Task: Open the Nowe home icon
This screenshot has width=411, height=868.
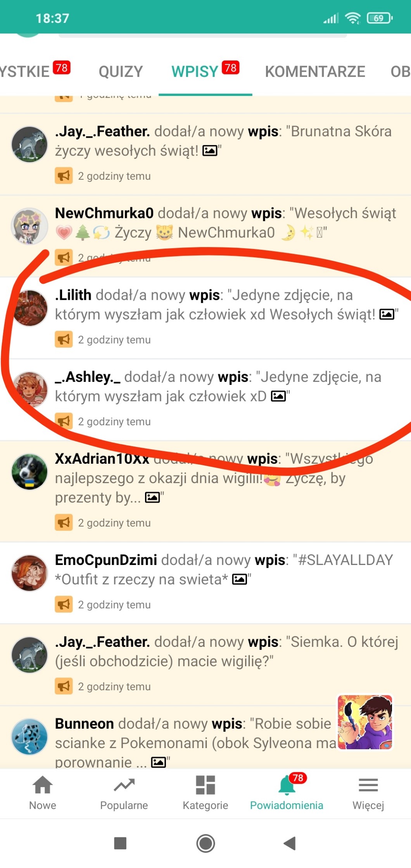Action: pos(43,785)
